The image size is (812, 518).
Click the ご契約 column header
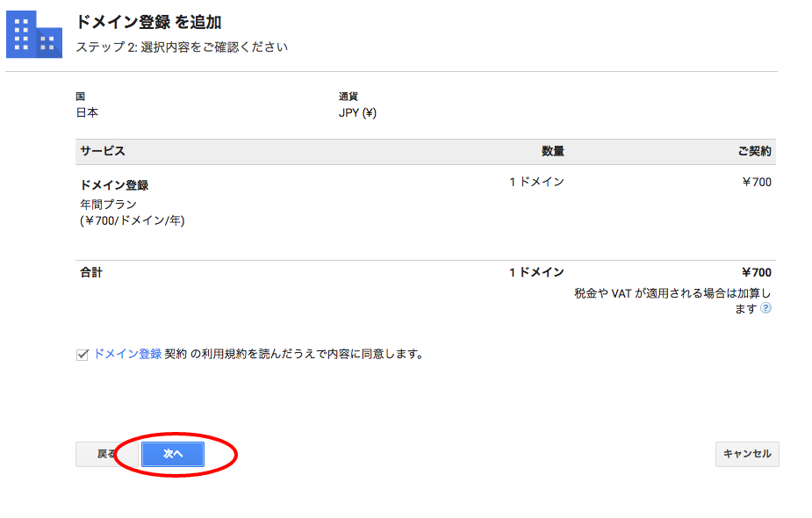(x=755, y=151)
